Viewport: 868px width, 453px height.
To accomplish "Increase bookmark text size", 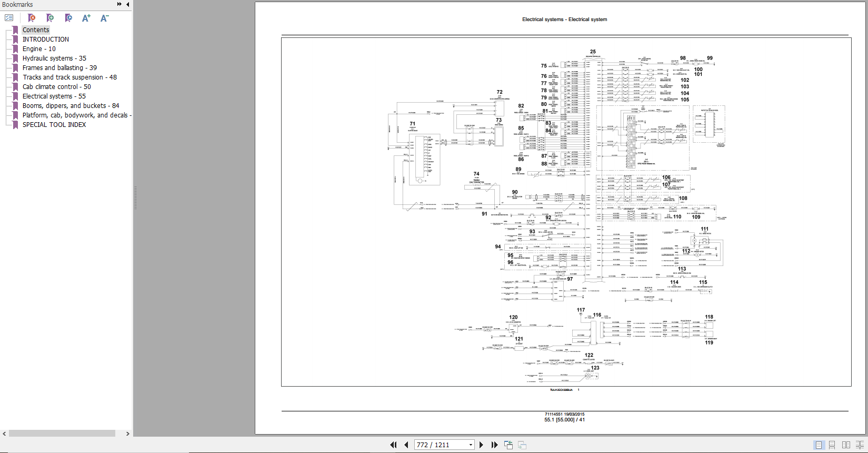I will [86, 18].
